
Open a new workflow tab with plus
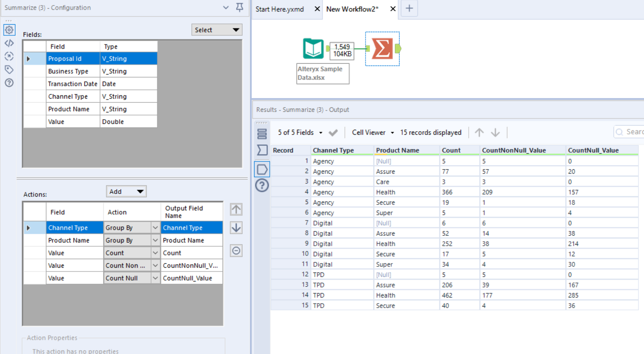click(409, 9)
